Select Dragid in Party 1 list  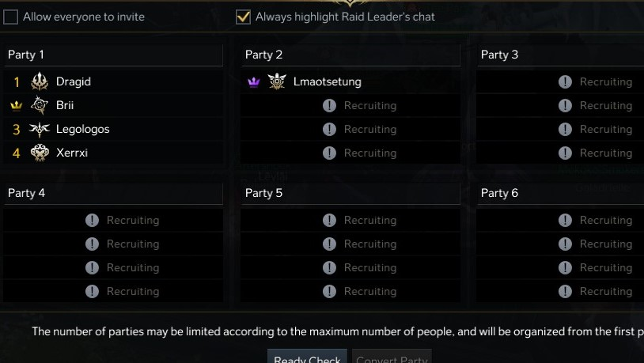click(x=74, y=81)
